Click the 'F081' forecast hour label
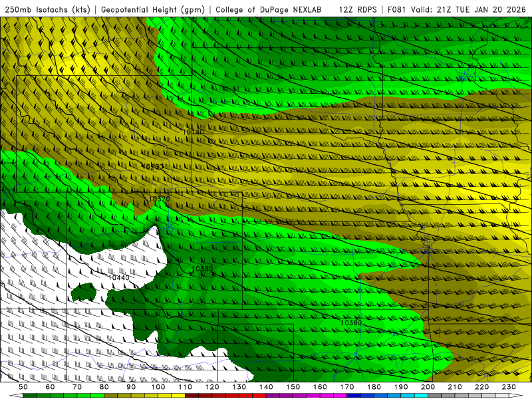532x399 pixels. point(396,9)
